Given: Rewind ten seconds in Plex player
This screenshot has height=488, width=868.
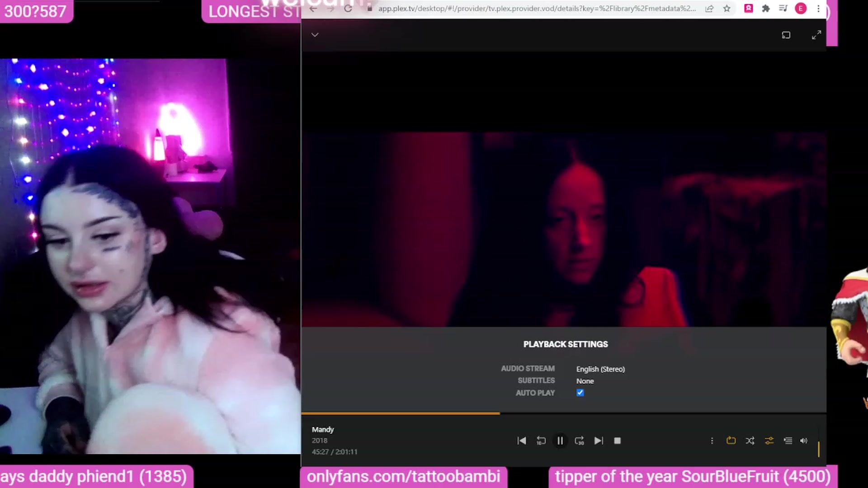Looking at the screenshot, I should tap(541, 441).
